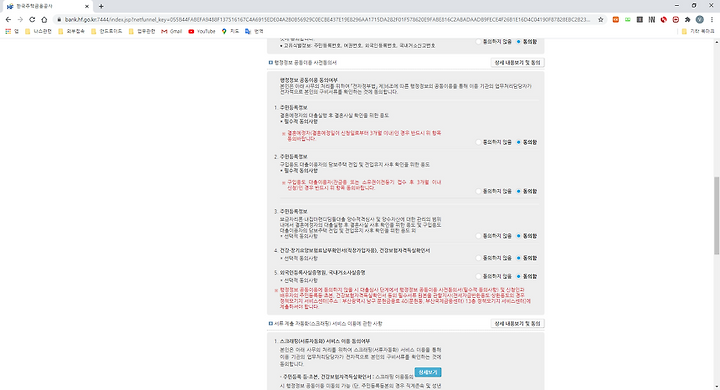This screenshot has width=720, height=390.
Task: Open the green extension icon in the toolbar
Action: 628,20
